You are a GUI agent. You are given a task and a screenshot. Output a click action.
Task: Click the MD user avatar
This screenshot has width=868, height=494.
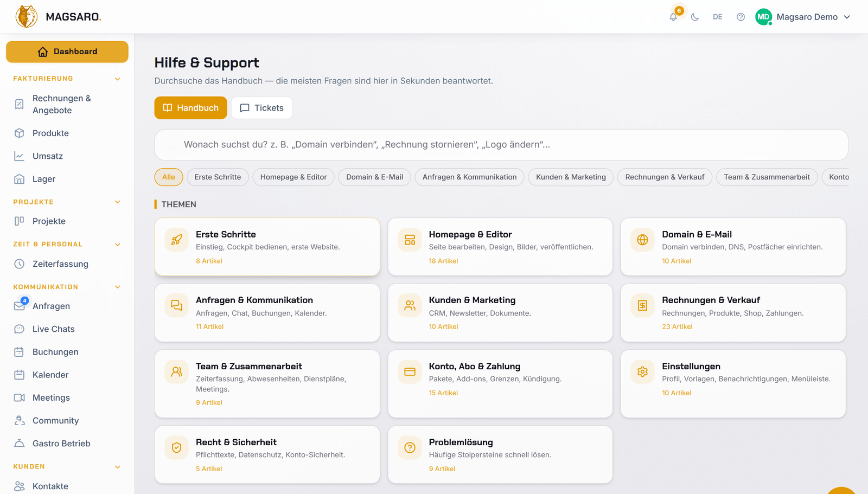tap(763, 17)
